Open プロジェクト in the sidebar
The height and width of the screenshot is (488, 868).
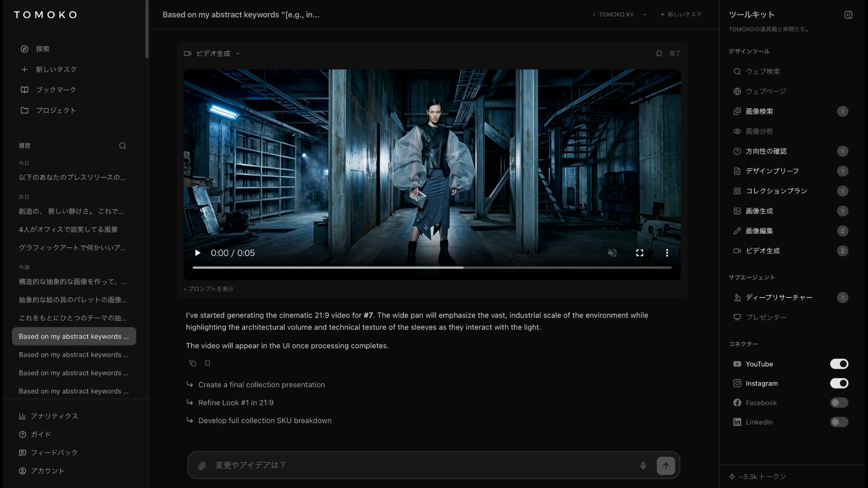pyautogui.click(x=56, y=110)
